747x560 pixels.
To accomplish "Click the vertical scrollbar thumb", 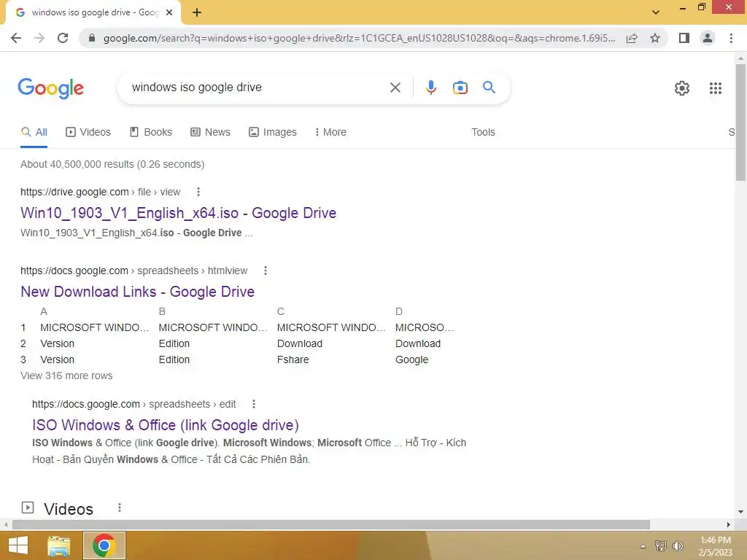I will (740, 122).
